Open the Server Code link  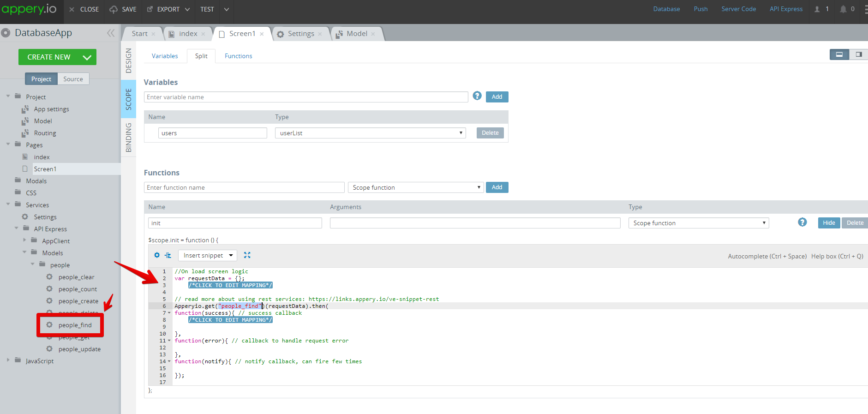[738, 9]
